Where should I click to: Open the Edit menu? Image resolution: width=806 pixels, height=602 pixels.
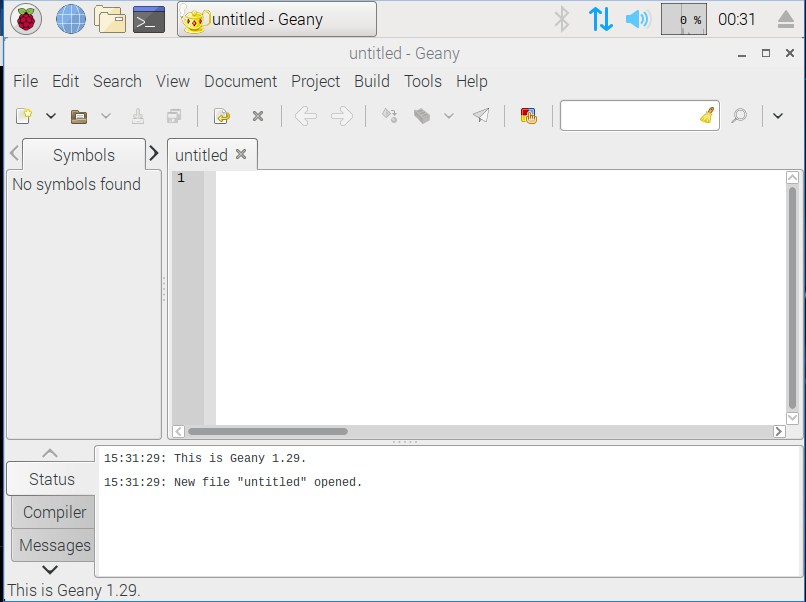pos(65,81)
